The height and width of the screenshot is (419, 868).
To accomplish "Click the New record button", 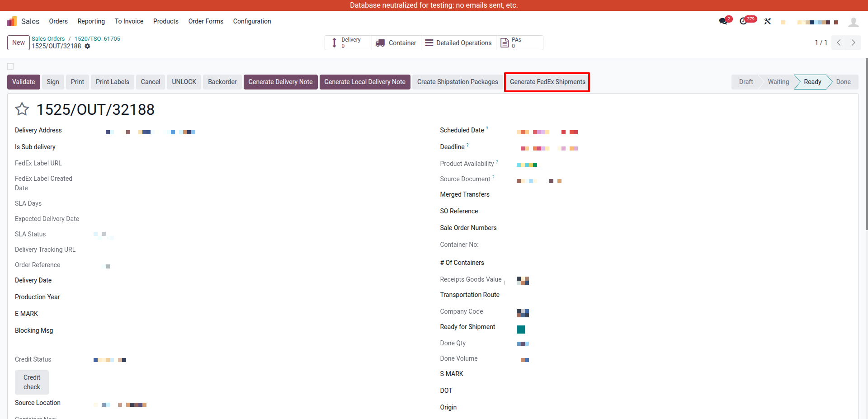I will tap(19, 42).
